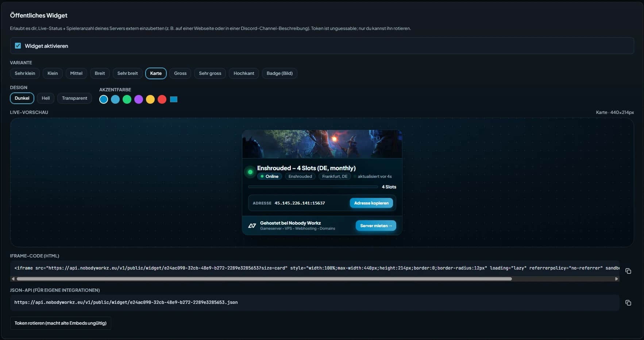This screenshot has width=644, height=340.
Task: Click the slots progress bar in widget
Action: coord(313,187)
